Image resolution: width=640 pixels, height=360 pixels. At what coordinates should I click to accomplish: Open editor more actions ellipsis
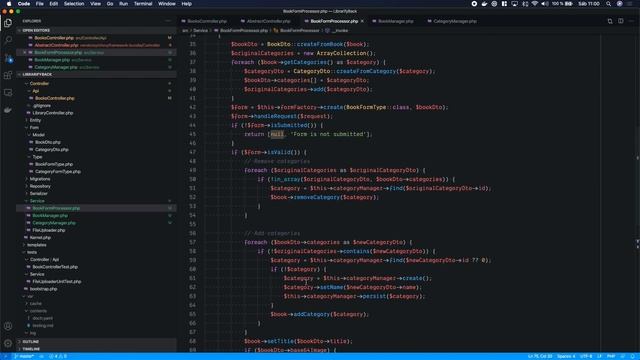click(631, 21)
